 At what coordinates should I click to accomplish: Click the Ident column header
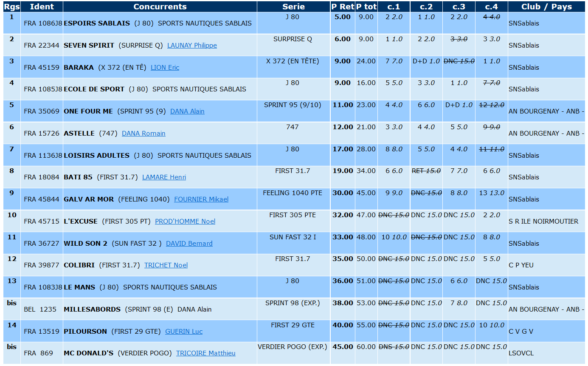point(42,6)
